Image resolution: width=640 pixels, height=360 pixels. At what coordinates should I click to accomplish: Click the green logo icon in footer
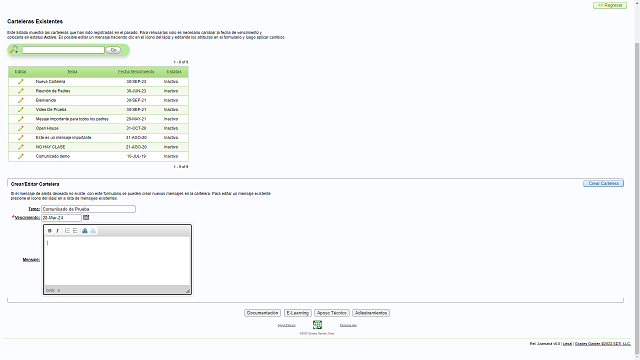(317, 325)
